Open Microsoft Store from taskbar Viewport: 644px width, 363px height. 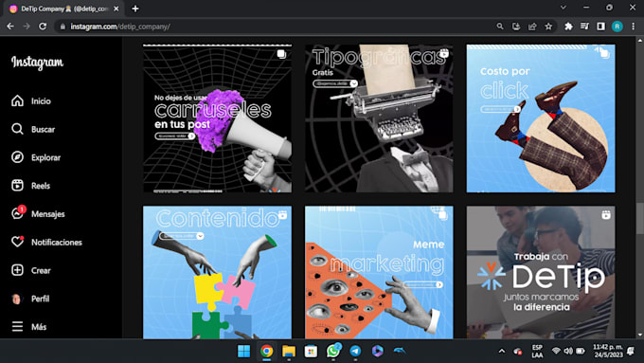311,351
